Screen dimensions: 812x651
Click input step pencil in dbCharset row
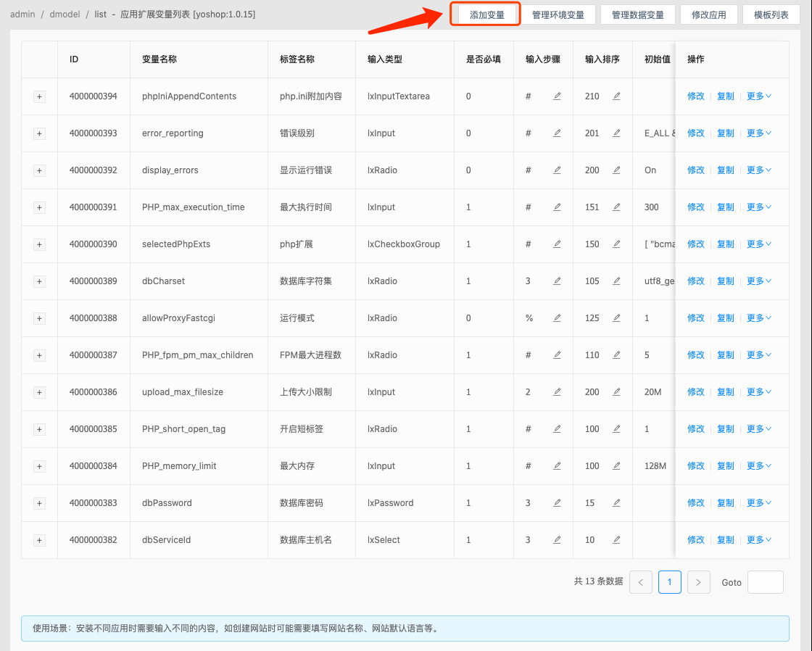click(557, 281)
